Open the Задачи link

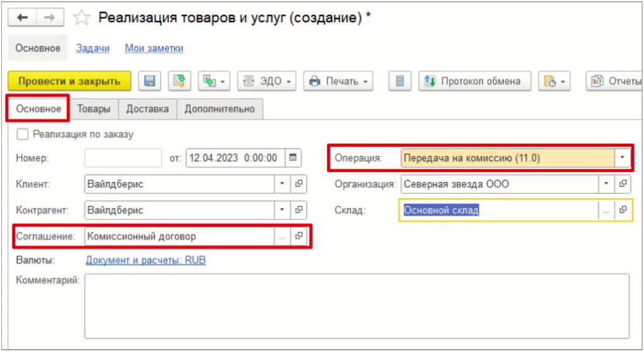tap(93, 48)
